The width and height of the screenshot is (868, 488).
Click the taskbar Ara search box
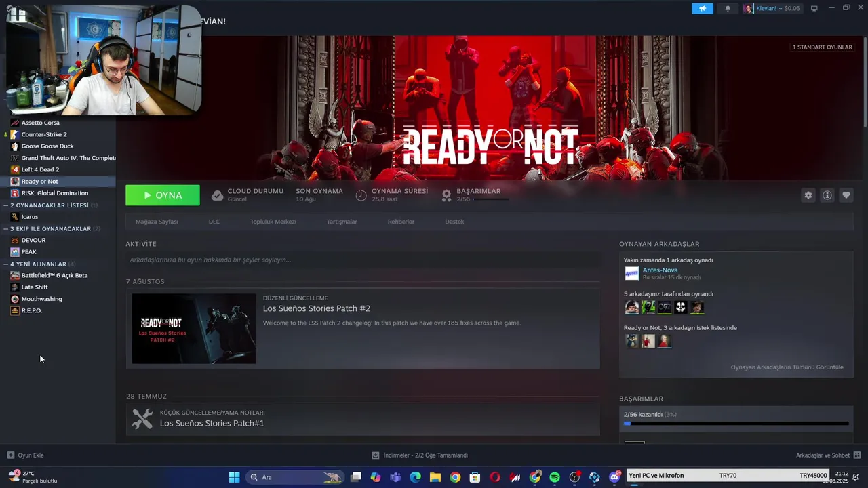(295, 477)
